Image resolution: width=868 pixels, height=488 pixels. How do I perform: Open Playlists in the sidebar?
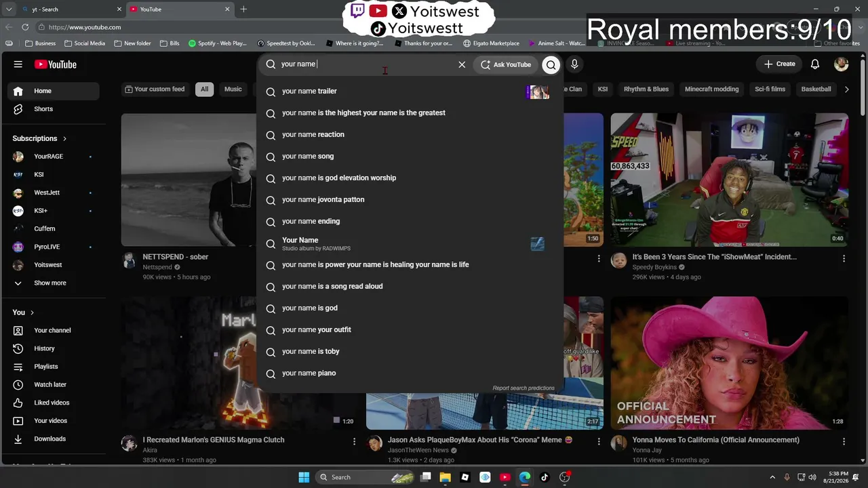[54, 367]
